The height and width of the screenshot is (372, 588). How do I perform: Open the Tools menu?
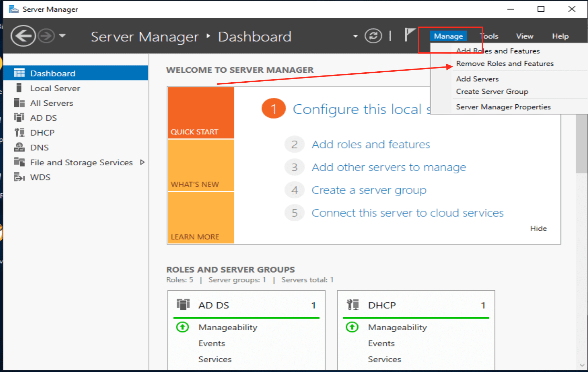click(x=489, y=36)
